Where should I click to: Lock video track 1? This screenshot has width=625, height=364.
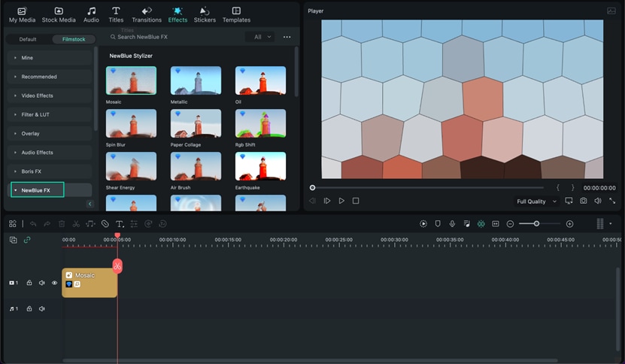point(29,283)
